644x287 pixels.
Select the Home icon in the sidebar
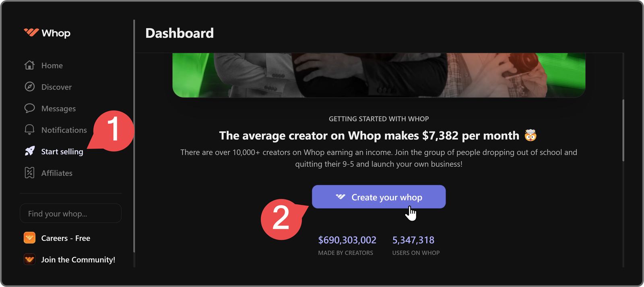coord(29,65)
